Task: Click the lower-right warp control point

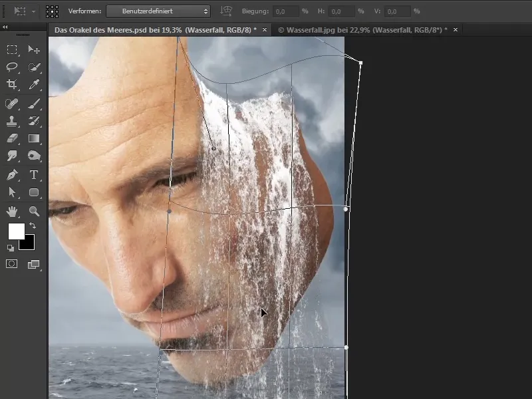Action: 346,347
